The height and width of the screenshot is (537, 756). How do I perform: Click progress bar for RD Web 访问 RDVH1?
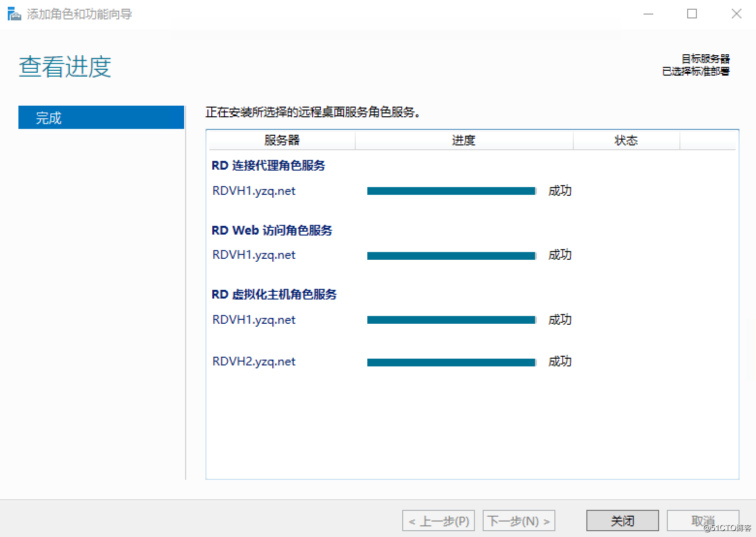pyautogui.click(x=452, y=255)
